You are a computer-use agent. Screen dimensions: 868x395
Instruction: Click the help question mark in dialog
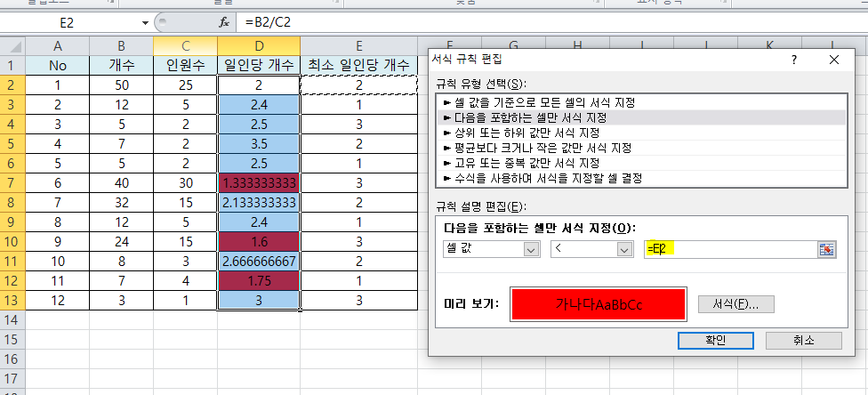point(794,60)
